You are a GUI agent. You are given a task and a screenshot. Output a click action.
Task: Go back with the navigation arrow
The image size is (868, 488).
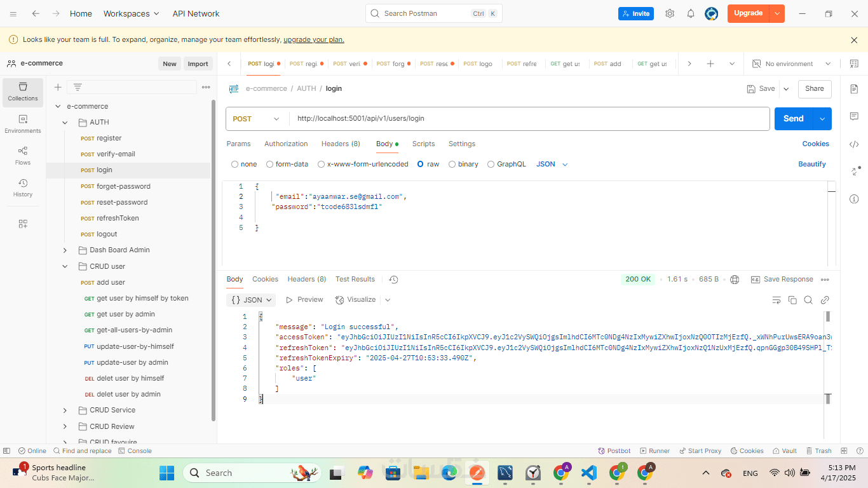[x=36, y=13]
